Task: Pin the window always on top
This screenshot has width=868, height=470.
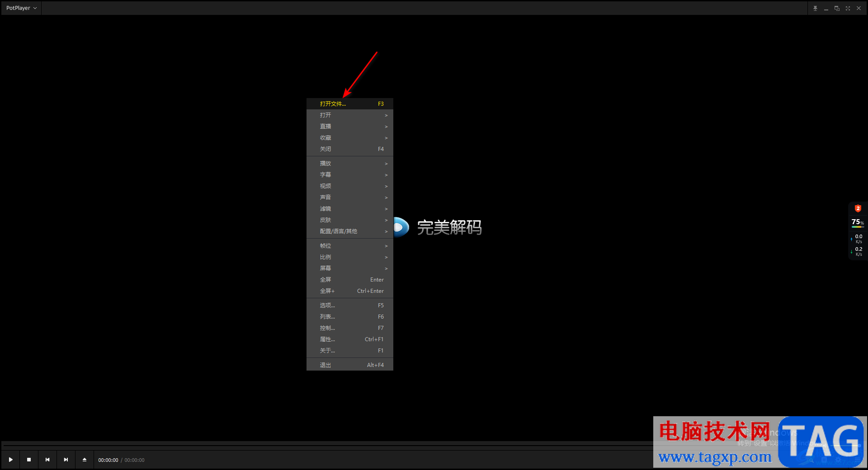Action: pos(815,8)
